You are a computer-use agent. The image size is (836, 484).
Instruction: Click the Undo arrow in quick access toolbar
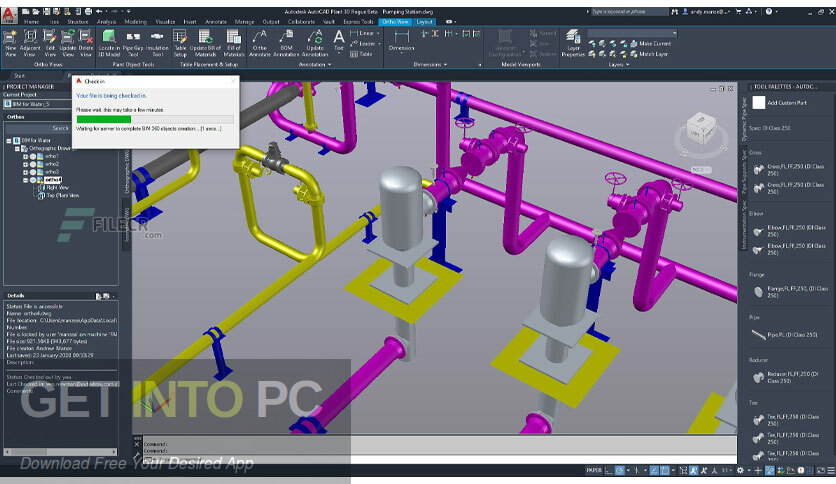click(99, 11)
